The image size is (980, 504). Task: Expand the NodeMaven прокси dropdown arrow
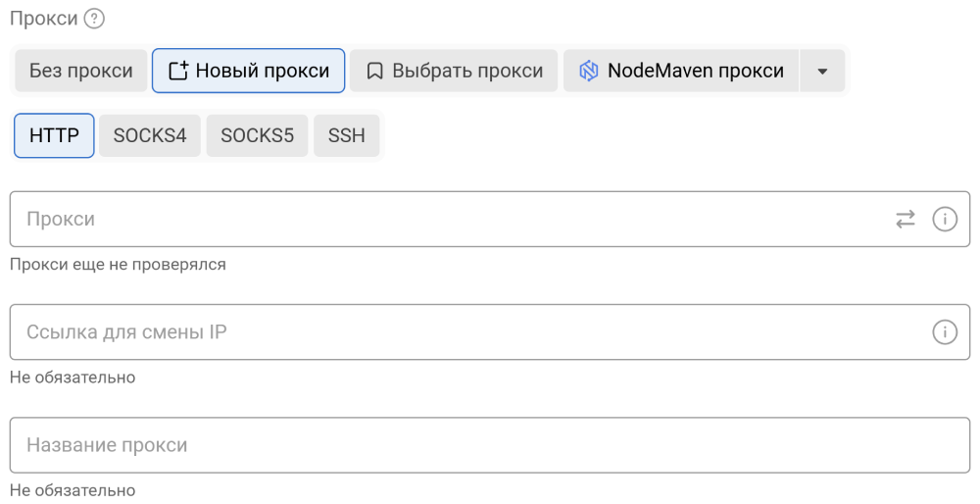click(x=822, y=71)
